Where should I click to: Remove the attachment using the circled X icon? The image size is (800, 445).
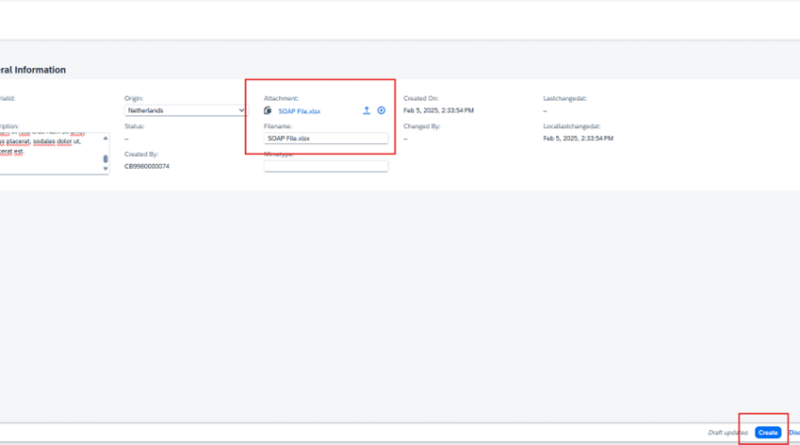coord(381,111)
